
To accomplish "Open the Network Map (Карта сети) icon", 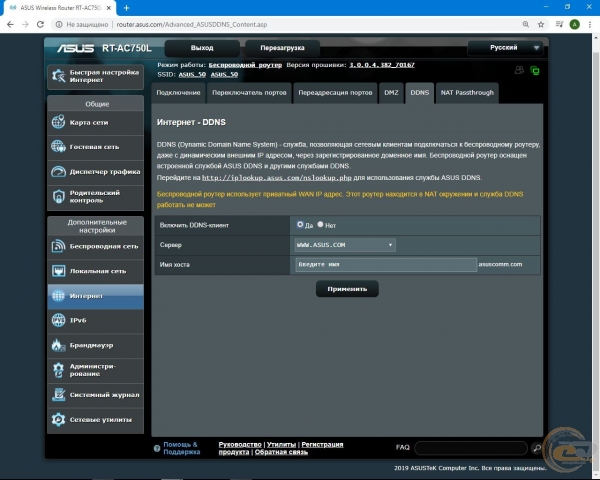I will 59,123.
